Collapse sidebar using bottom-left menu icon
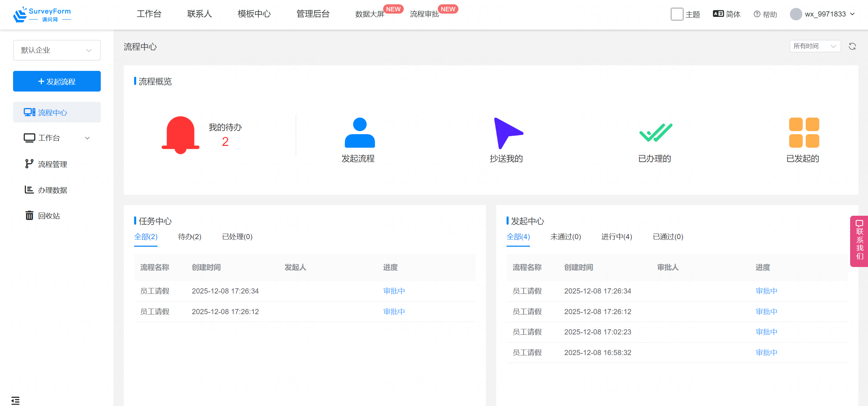The width and height of the screenshot is (868, 406). click(15, 400)
